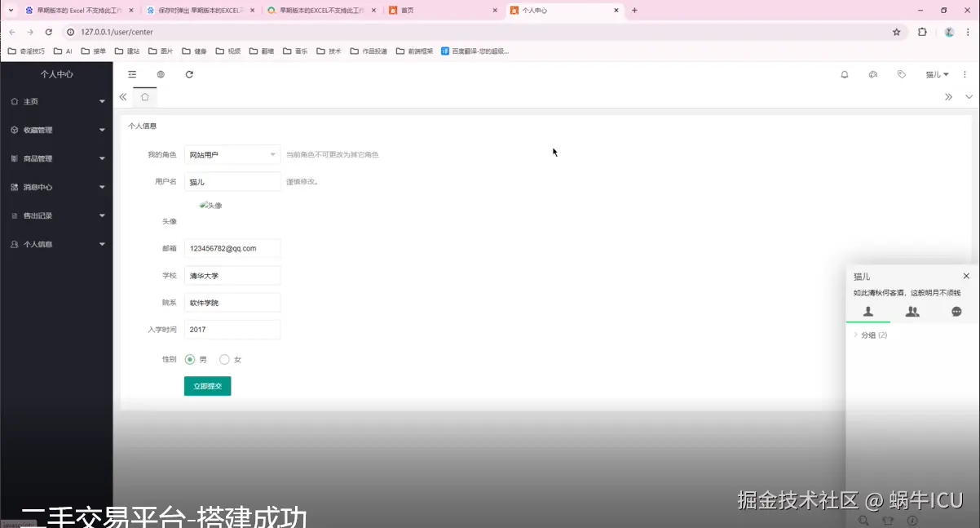Open the theme palette icon
The height and width of the screenshot is (528, 980).
click(x=873, y=74)
